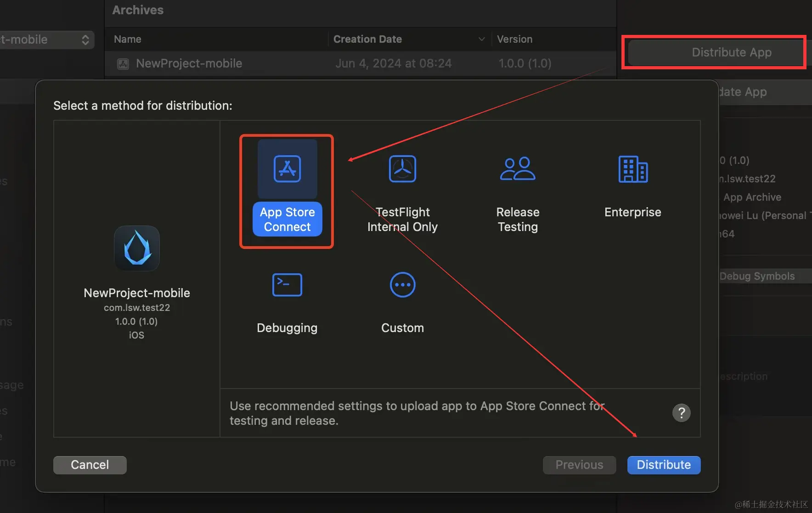Click the NewProject-mobile app name in the dialog
The height and width of the screenshot is (513, 812).
[x=137, y=293]
